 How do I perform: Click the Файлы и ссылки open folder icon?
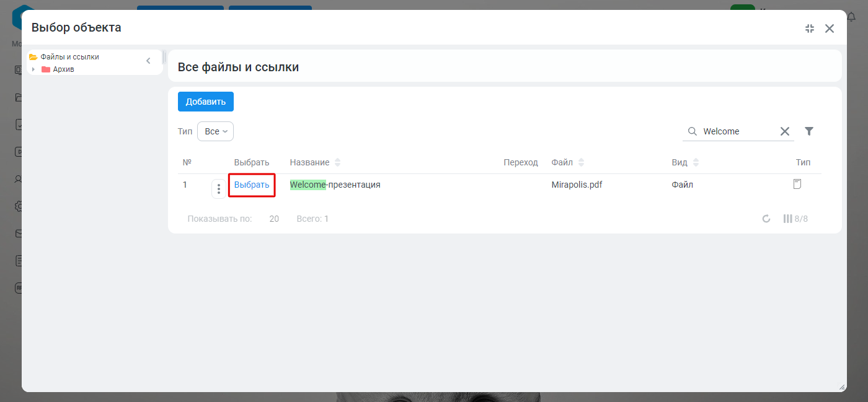(33, 57)
